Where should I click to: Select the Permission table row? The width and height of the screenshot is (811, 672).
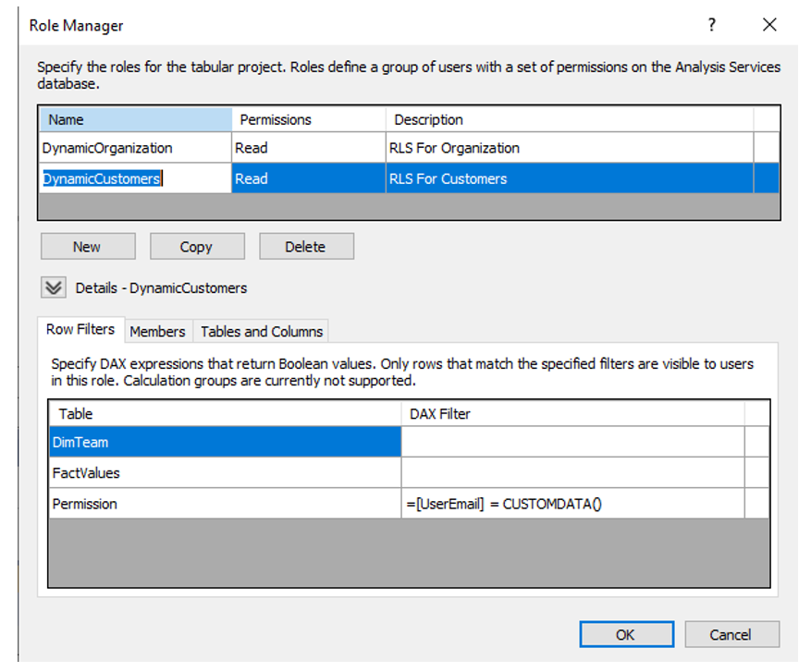click(225, 504)
